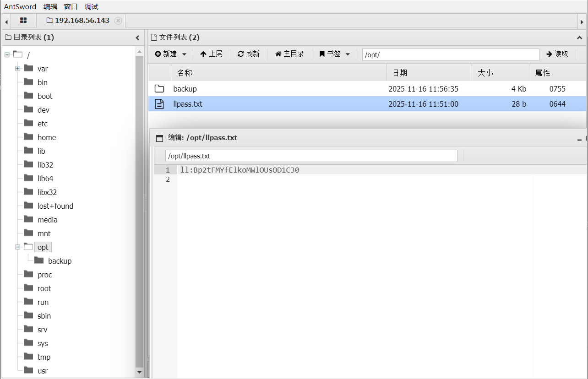The image size is (588, 379).
Task: Close the 192.168.56.143 tab
Action: [x=118, y=21]
